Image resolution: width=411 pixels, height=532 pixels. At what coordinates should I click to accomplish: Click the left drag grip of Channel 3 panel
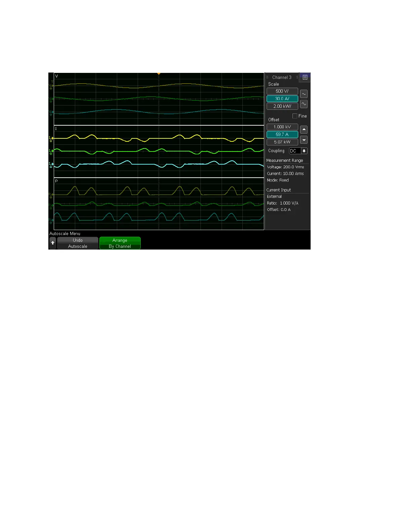(267, 77)
